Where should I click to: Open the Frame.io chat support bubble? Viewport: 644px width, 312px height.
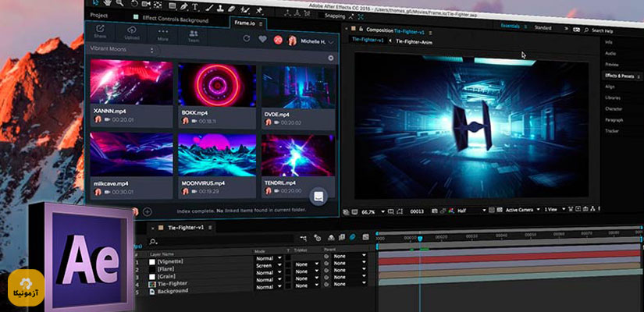(x=318, y=197)
